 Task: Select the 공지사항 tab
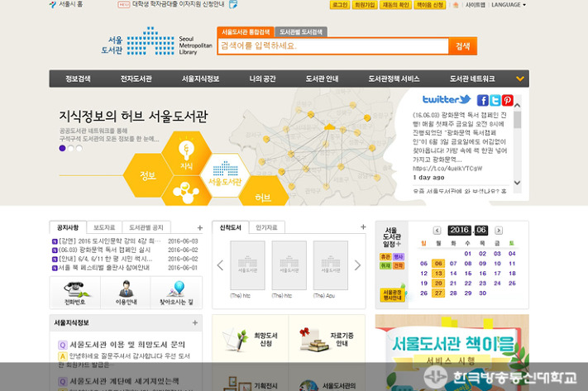[x=68, y=227]
